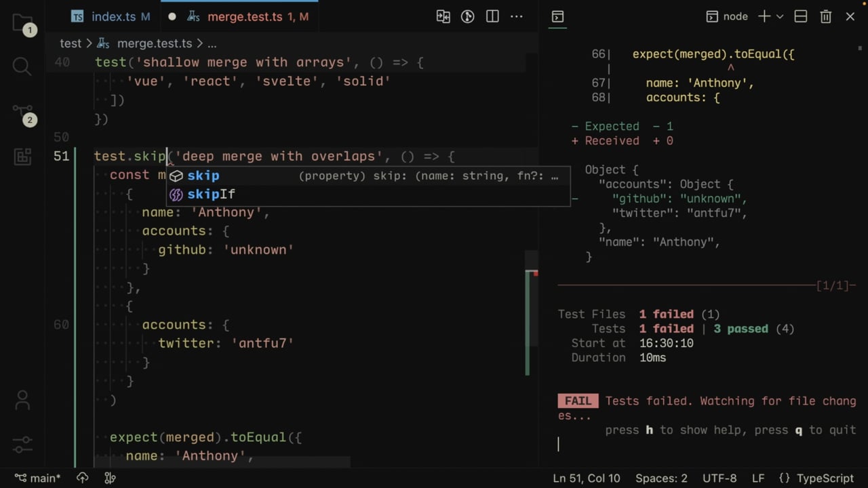The height and width of the screenshot is (488, 868).
Task: Click the Open Changes compare icon
Action: 443,16
